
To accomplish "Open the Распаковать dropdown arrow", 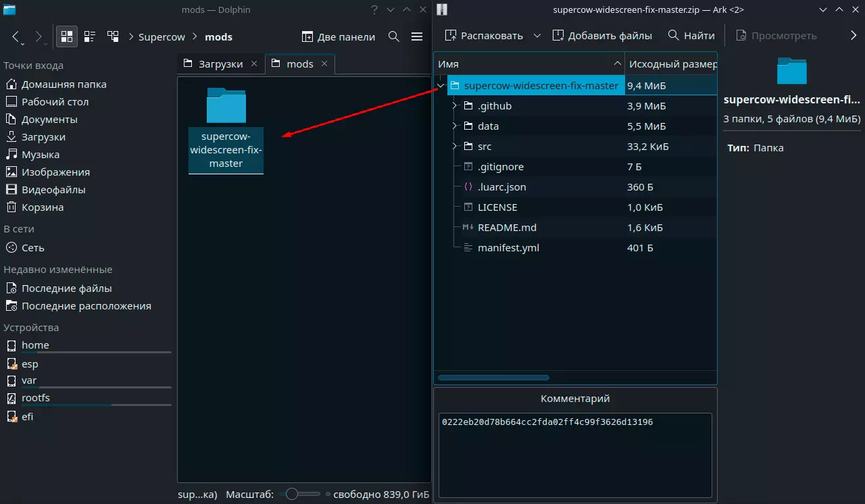I will (x=537, y=36).
